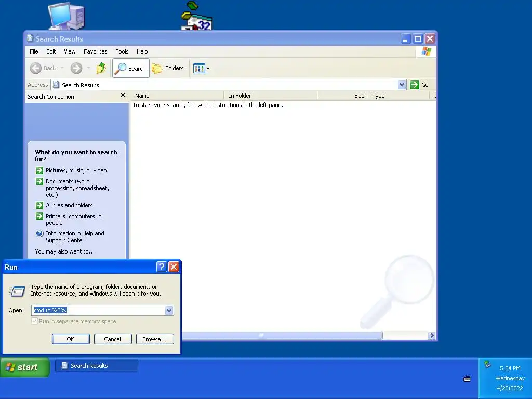Image resolution: width=532 pixels, height=399 pixels.
Task: Click the scroll right arrow in results pane
Action: (x=432, y=336)
